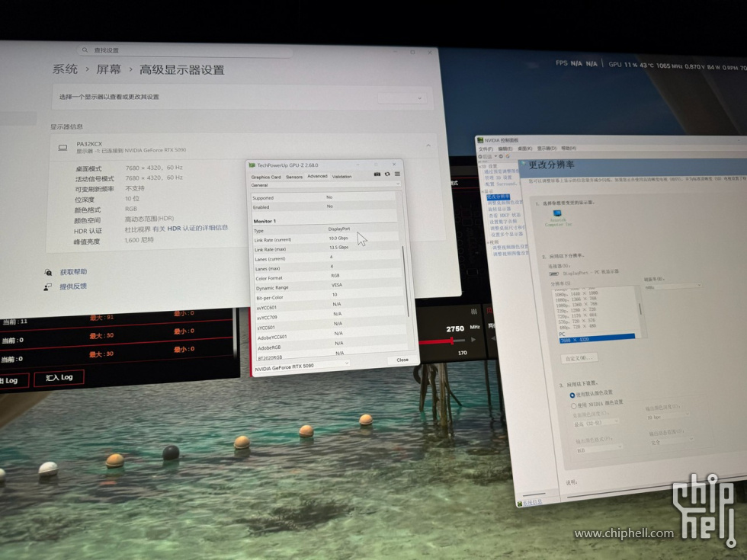Image resolution: width=747 pixels, height=560 pixels.
Task: Open the 文件(F) menu in NVIDIA Control Panel
Action: (x=486, y=149)
